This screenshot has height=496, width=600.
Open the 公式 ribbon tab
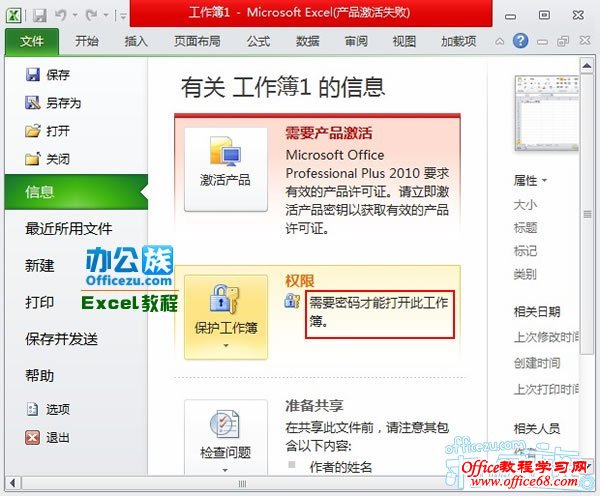[x=258, y=41]
